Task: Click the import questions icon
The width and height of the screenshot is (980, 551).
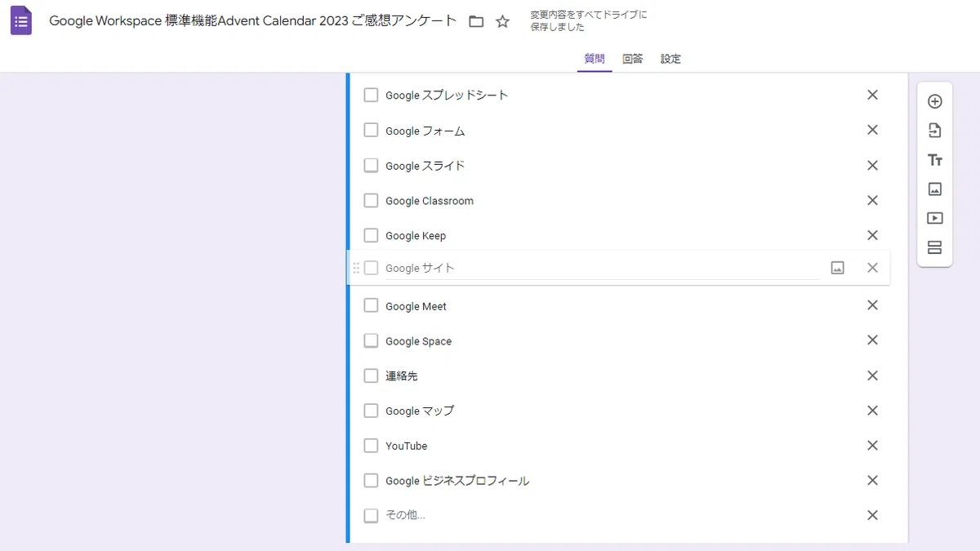Action: coord(935,131)
